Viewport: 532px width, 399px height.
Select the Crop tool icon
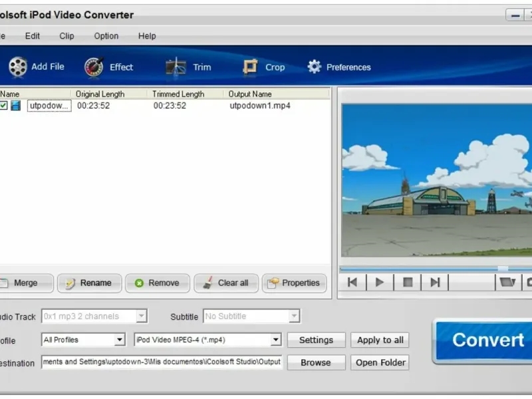tap(250, 66)
